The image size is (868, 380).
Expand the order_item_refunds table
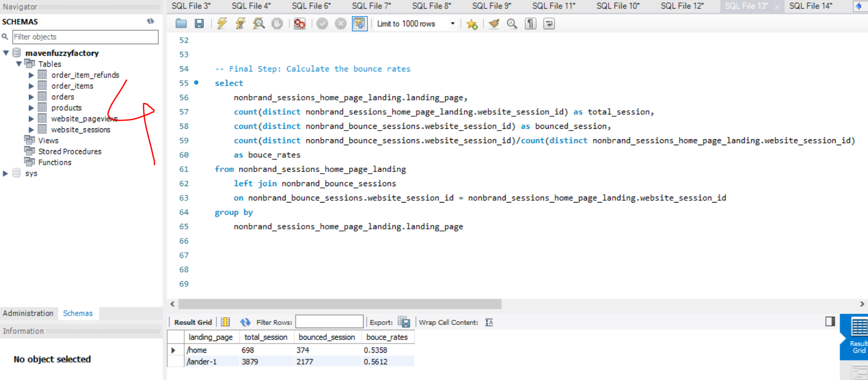[31, 75]
